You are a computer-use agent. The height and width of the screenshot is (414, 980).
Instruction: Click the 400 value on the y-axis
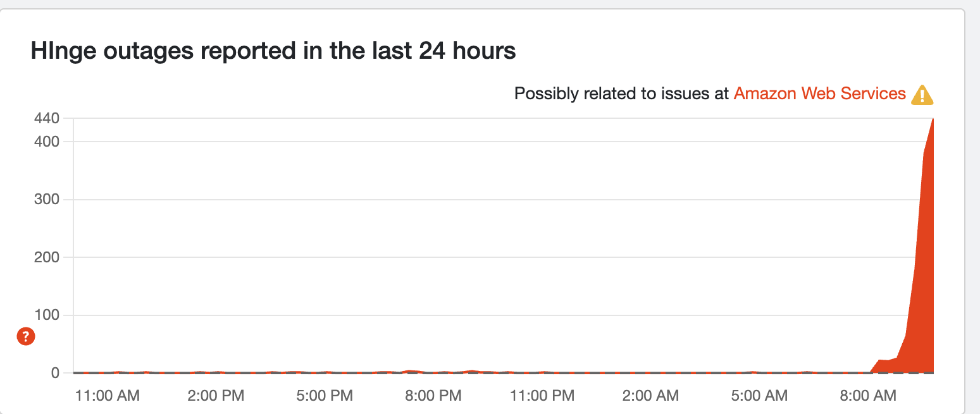tap(47, 142)
